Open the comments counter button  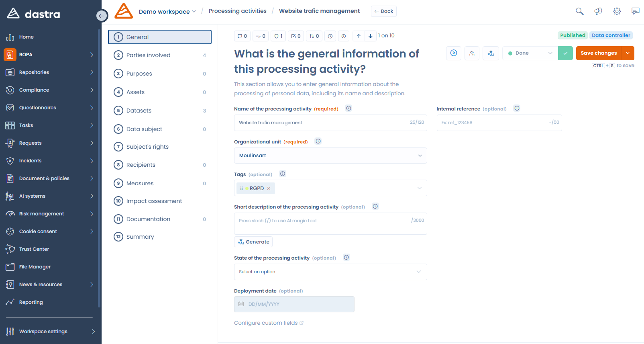click(242, 36)
